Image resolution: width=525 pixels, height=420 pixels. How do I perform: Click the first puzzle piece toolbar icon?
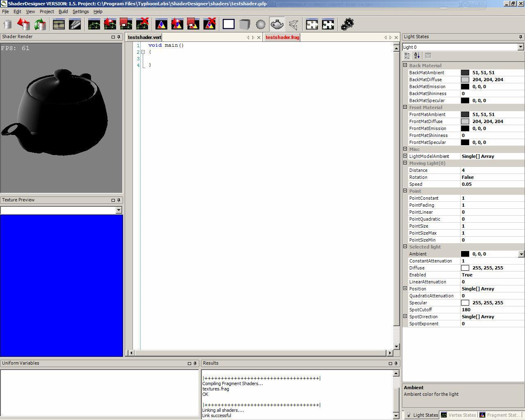312,24
